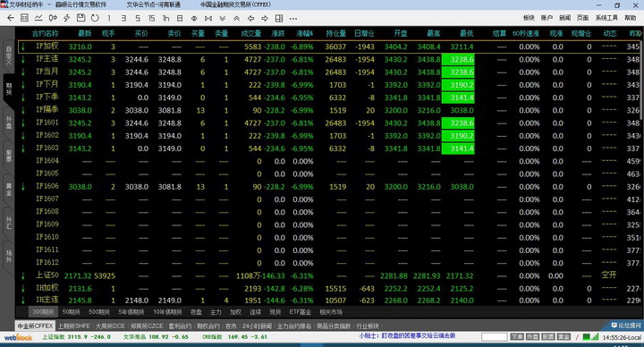The width and height of the screenshot is (644, 347).
Task: Open the 外盘 left sidebar tab
Action: [x=9, y=123]
